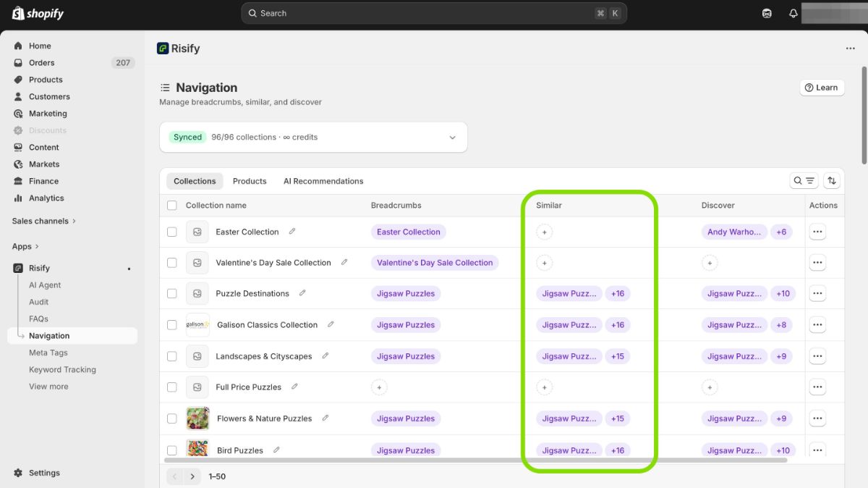Open View more under Risify menu
868x488 pixels.
(x=48, y=387)
